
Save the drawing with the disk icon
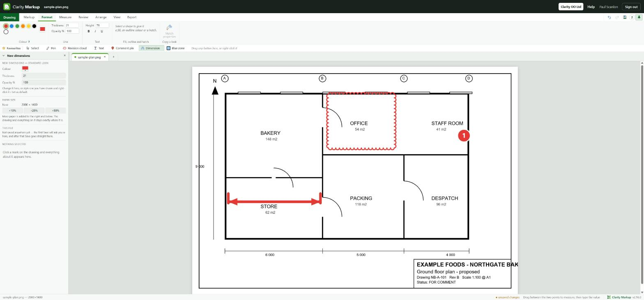(625, 17)
